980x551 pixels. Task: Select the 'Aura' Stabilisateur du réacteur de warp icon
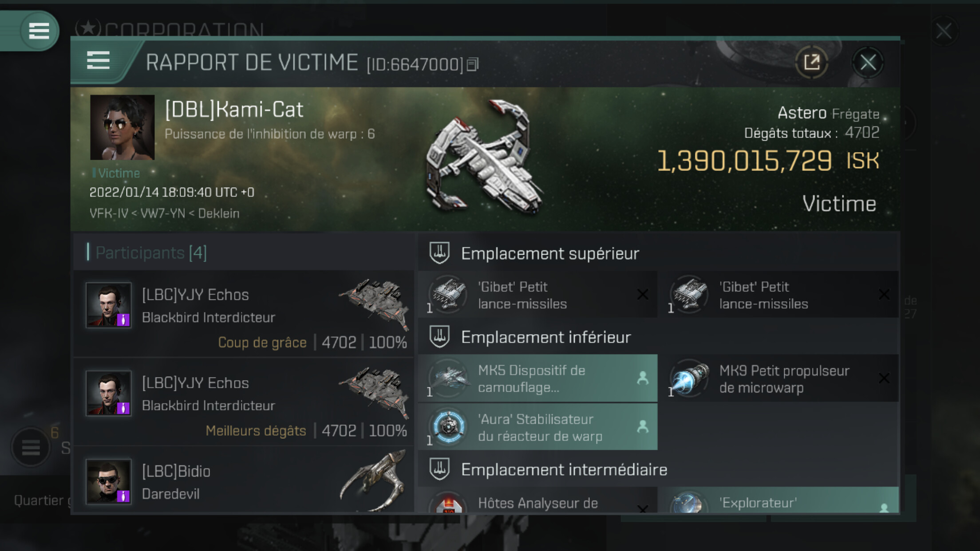click(x=449, y=427)
